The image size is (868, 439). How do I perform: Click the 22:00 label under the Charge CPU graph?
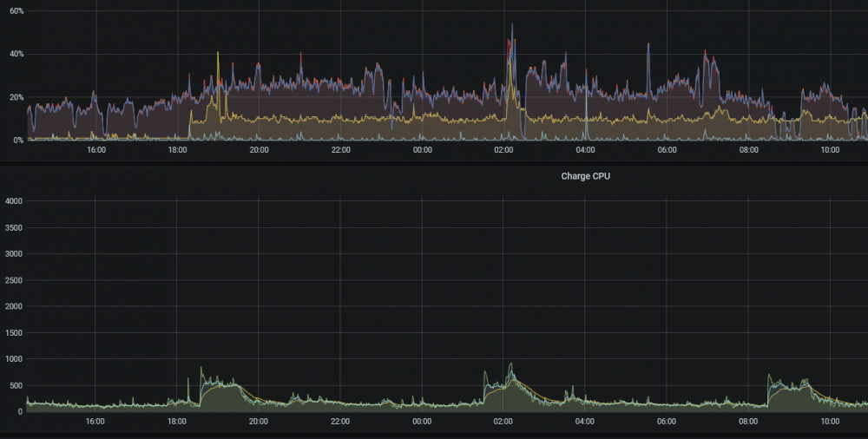click(340, 422)
